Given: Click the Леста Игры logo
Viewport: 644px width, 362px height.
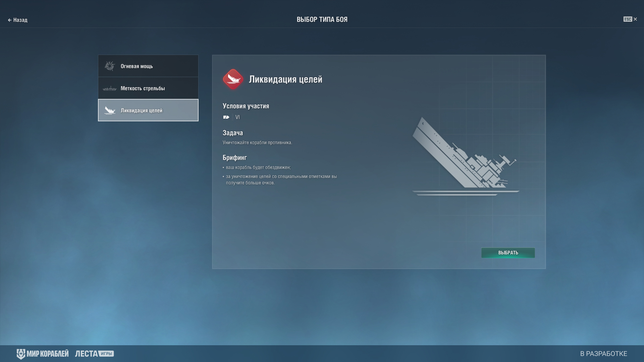Looking at the screenshot, I should pyautogui.click(x=94, y=354).
